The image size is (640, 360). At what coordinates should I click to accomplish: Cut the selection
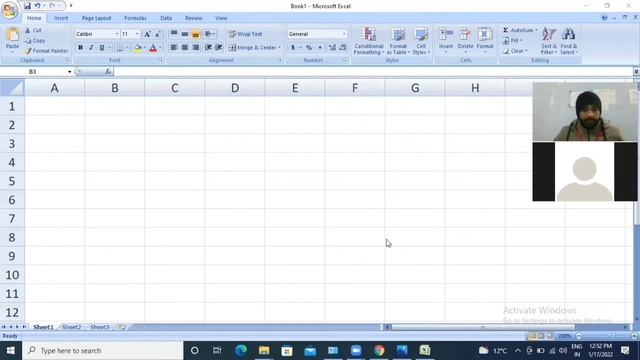click(33, 30)
